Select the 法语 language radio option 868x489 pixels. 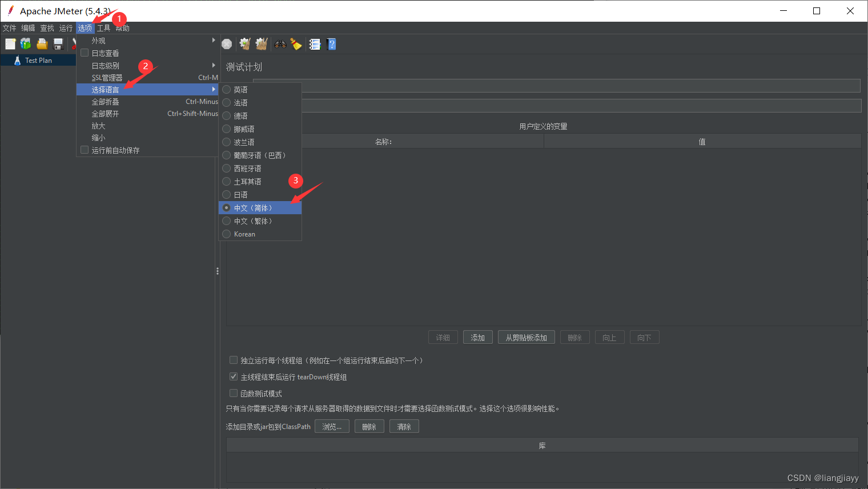tap(260, 103)
